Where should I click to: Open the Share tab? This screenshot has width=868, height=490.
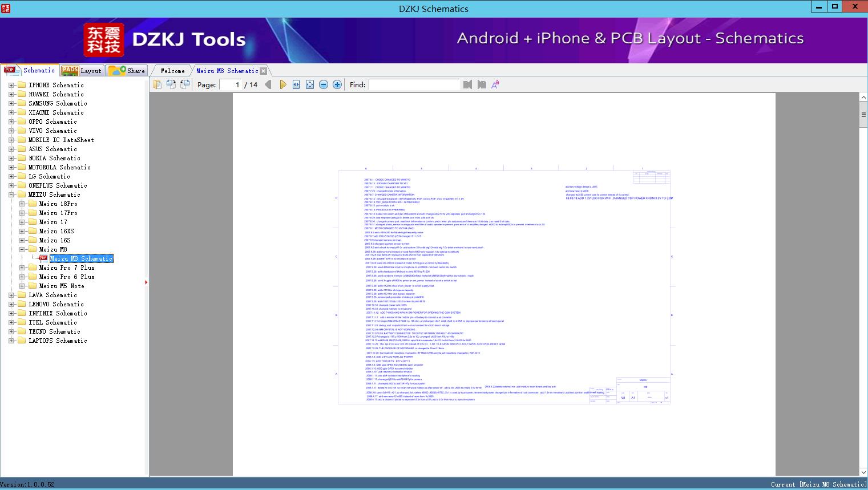coord(127,70)
